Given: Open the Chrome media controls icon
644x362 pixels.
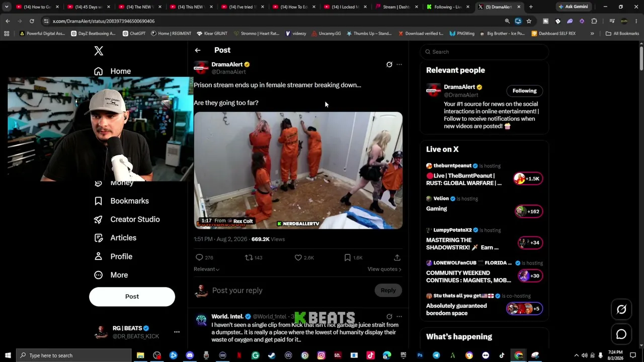Looking at the screenshot, I should point(612,21).
